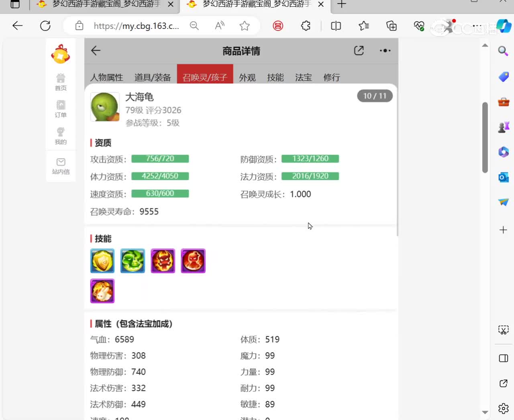Open the tab actions menu icon

(15, 4)
